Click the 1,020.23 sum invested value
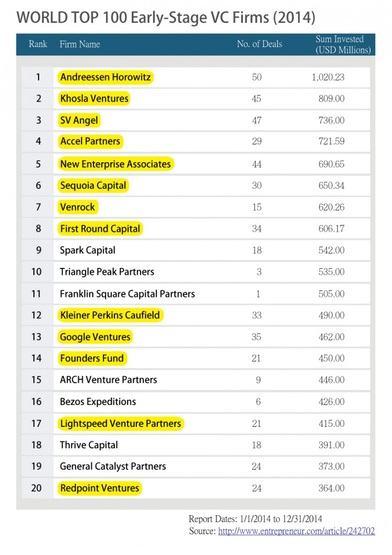 (x=328, y=77)
